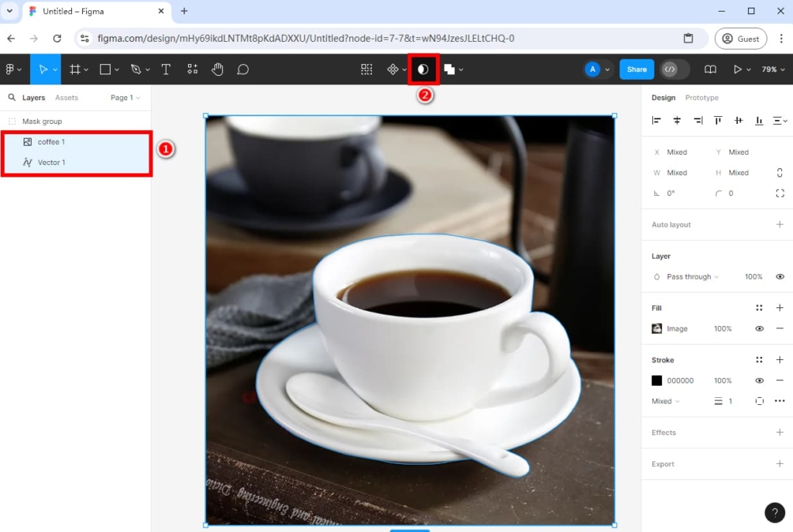Select the Pen tool
Viewport: 793px width, 532px height.
[135, 69]
